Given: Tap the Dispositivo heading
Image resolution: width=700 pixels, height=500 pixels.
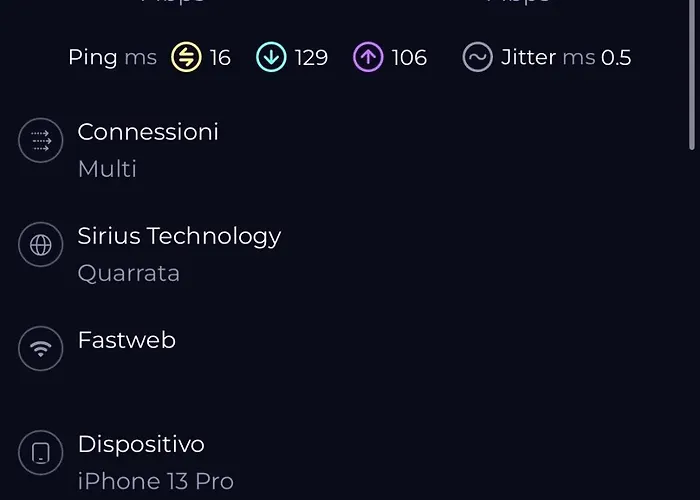Looking at the screenshot, I should click(x=141, y=445).
